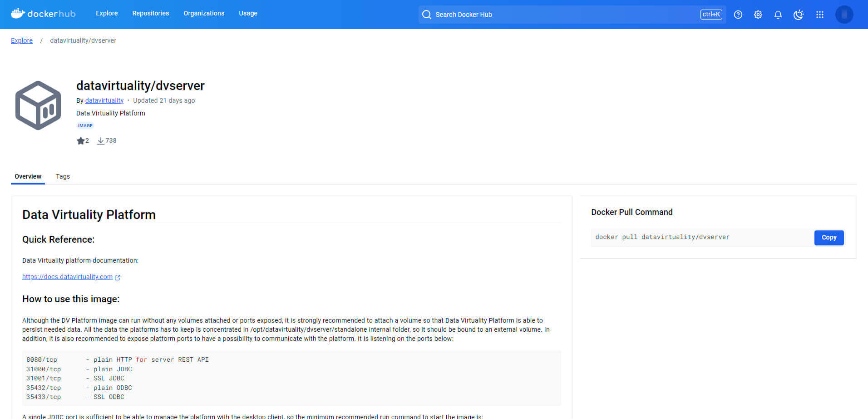Switch to the Overview tab

coord(28,176)
